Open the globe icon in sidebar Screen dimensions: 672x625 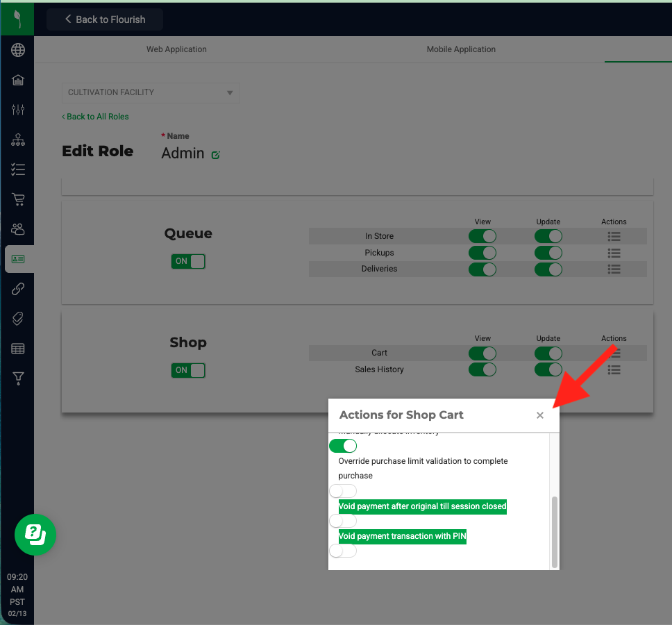[17, 50]
